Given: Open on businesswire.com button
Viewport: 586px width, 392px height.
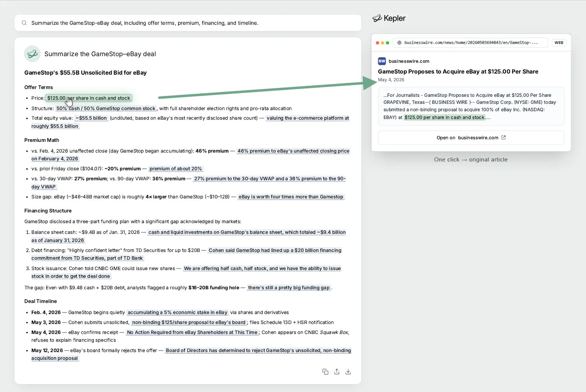Looking at the screenshot, I should 471,138.
